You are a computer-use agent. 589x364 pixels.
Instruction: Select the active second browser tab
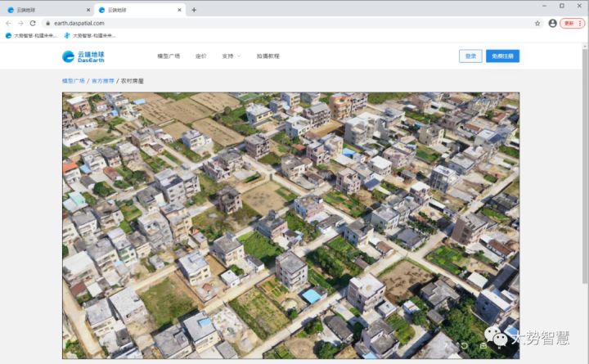click(139, 10)
